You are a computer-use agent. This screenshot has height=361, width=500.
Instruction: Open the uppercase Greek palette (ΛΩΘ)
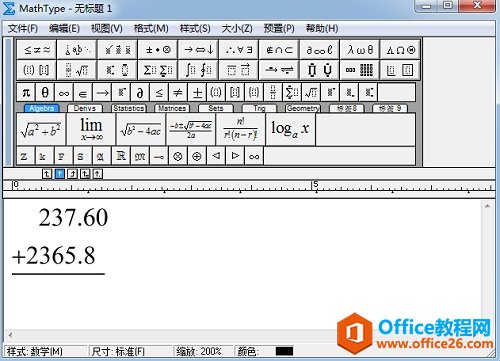[400, 50]
